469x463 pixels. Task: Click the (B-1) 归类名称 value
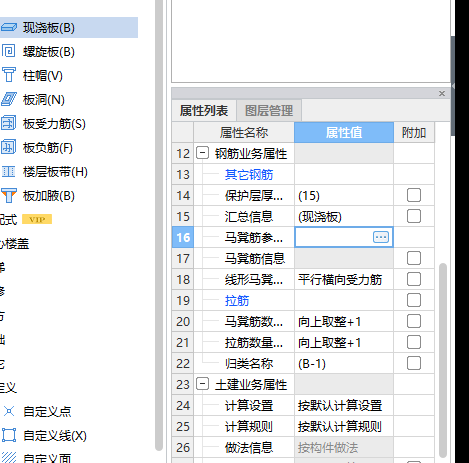(x=312, y=364)
